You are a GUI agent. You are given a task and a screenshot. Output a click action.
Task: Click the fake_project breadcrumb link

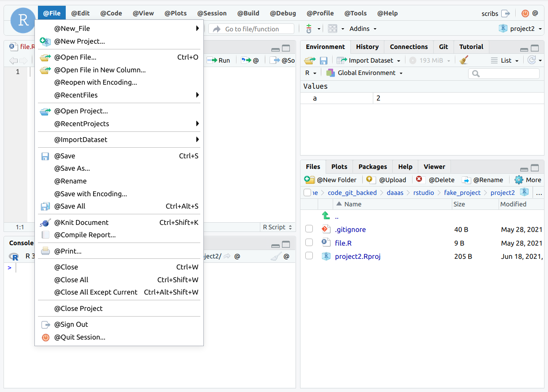click(462, 193)
